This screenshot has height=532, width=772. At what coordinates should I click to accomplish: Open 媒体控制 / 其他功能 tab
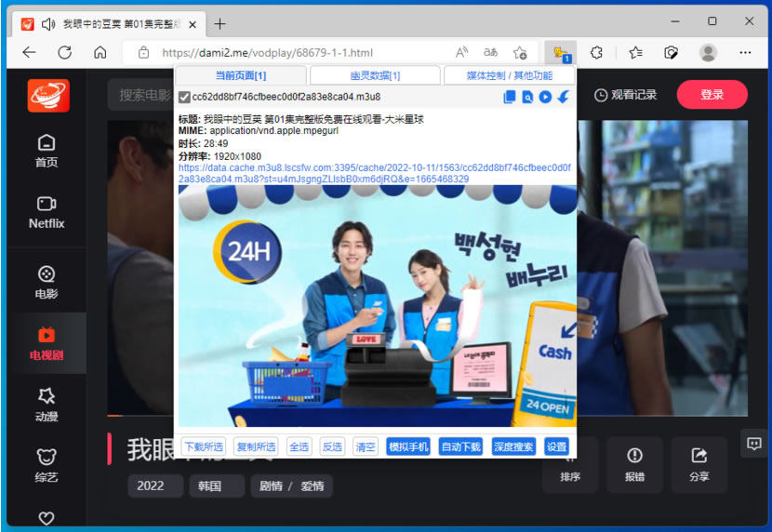click(509, 75)
